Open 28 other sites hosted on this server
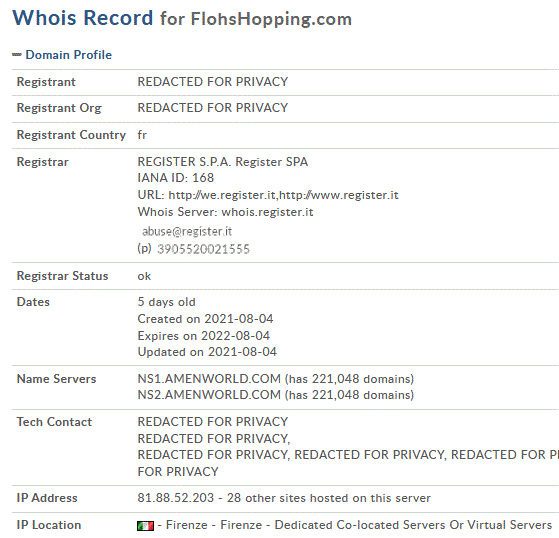This screenshot has height=538, width=559. 329,498
